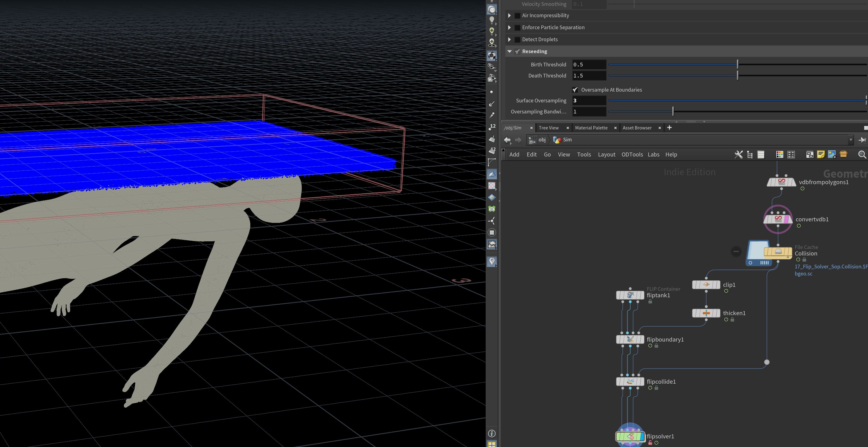This screenshot has width=868, height=447.
Task: Click the Birth Threshold value field
Action: (x=589, y=65)
